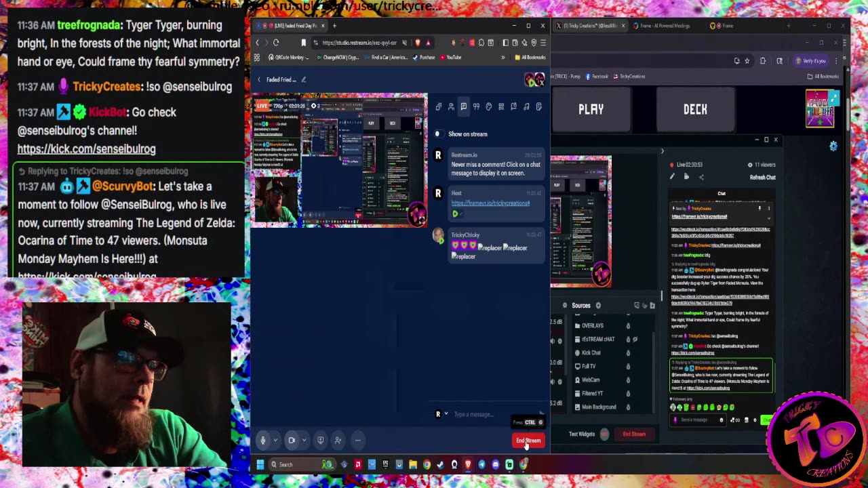Click the PLAY button in the right window
This screenshot has height=488, width=868.
(x=591, y=109)
